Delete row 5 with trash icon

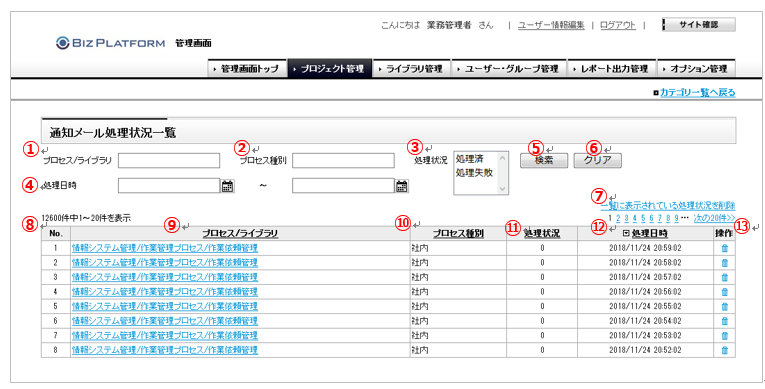[x=725, y=307]
